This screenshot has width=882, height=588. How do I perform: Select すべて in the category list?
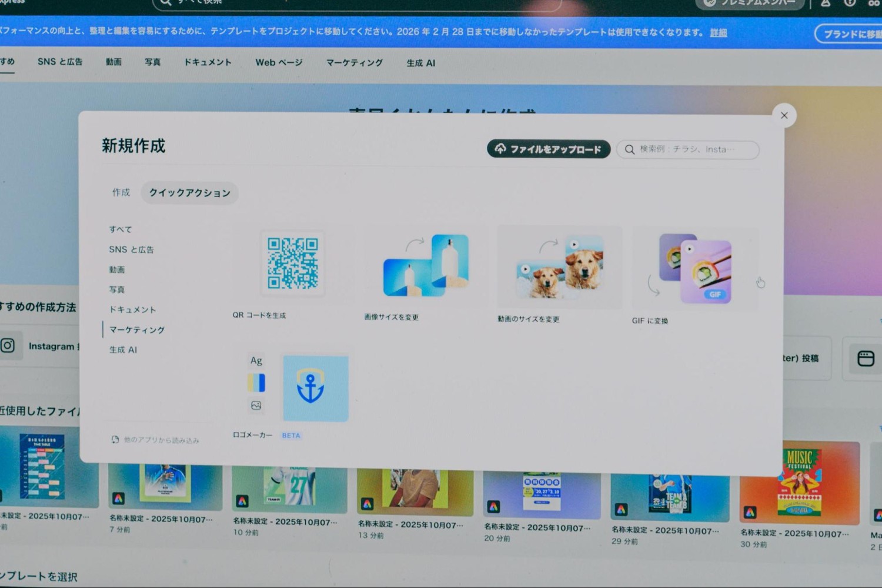point(121,229)
